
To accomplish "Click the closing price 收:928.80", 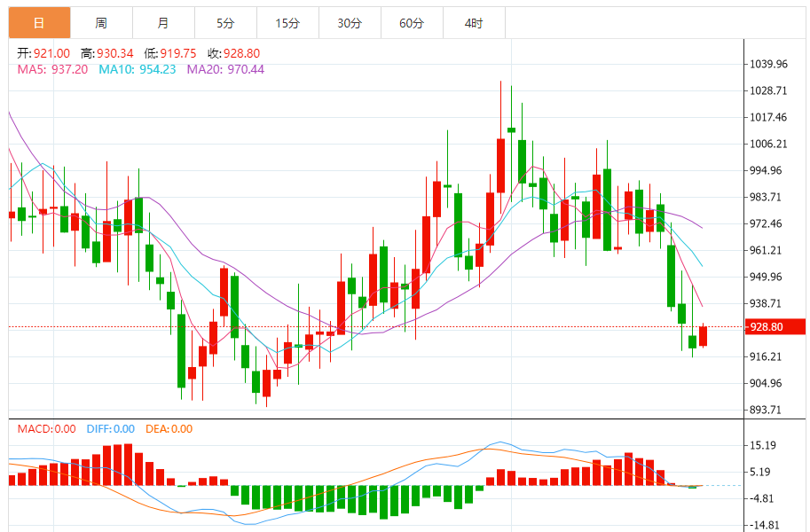I will (233, 53).
